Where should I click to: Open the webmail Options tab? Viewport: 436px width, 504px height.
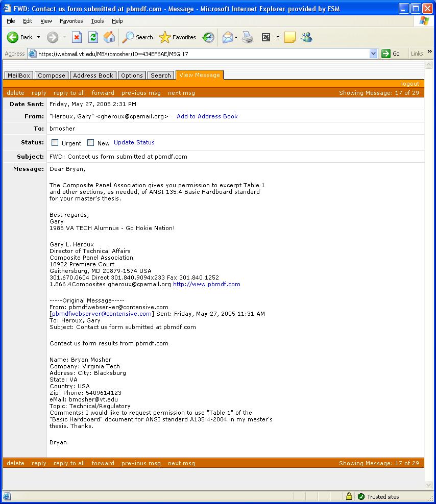point(132,75)
